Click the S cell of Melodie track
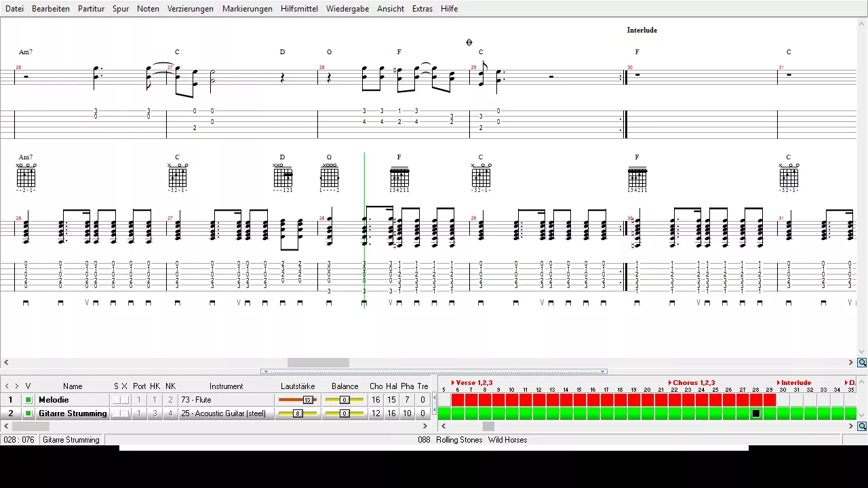 click(x=117, y=400)
